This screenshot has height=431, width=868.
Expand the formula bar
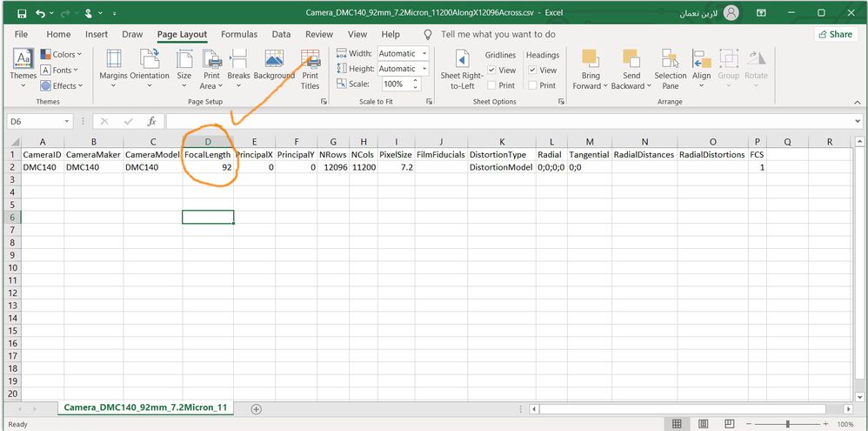tap(858, 121)
